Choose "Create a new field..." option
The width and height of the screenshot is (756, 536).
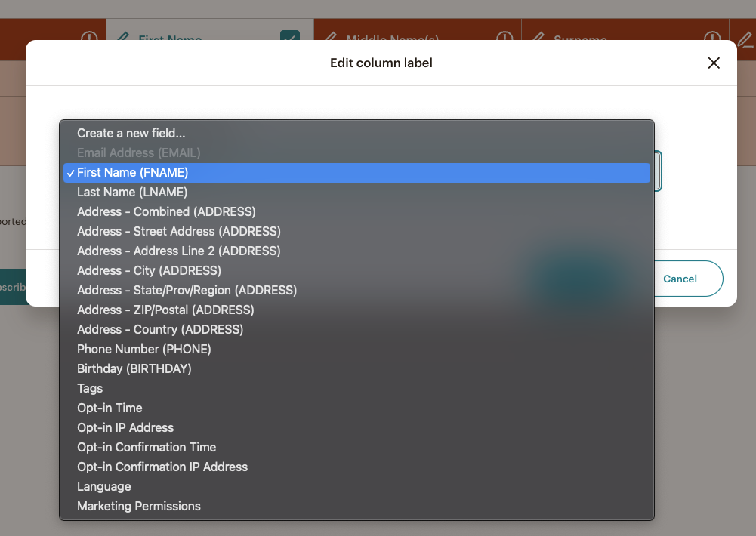(131, 133)
